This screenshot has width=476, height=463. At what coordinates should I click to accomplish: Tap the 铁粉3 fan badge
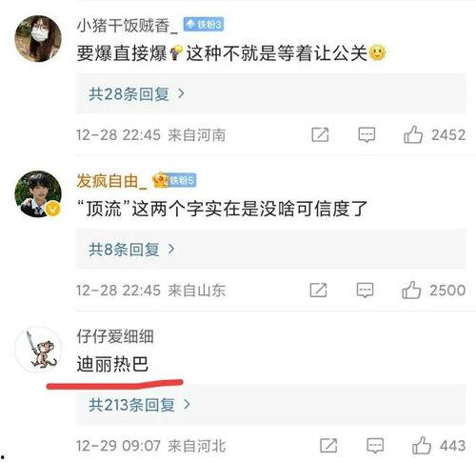point(204,25)
